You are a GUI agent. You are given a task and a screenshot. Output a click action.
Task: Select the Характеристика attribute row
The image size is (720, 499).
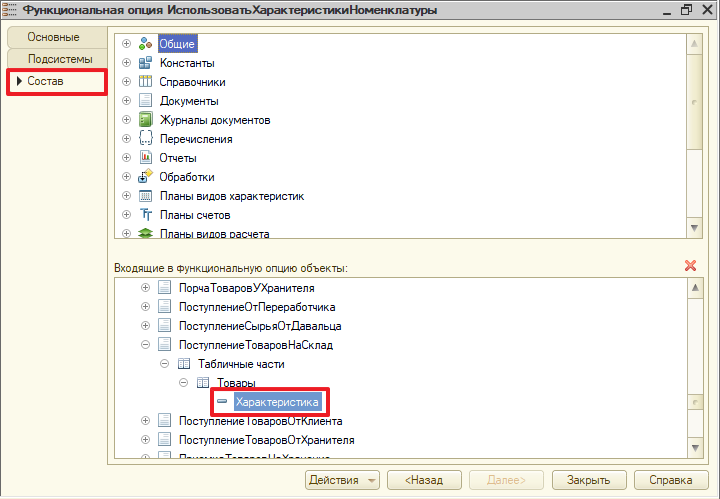pyautogui.click(x=277, y=402)
